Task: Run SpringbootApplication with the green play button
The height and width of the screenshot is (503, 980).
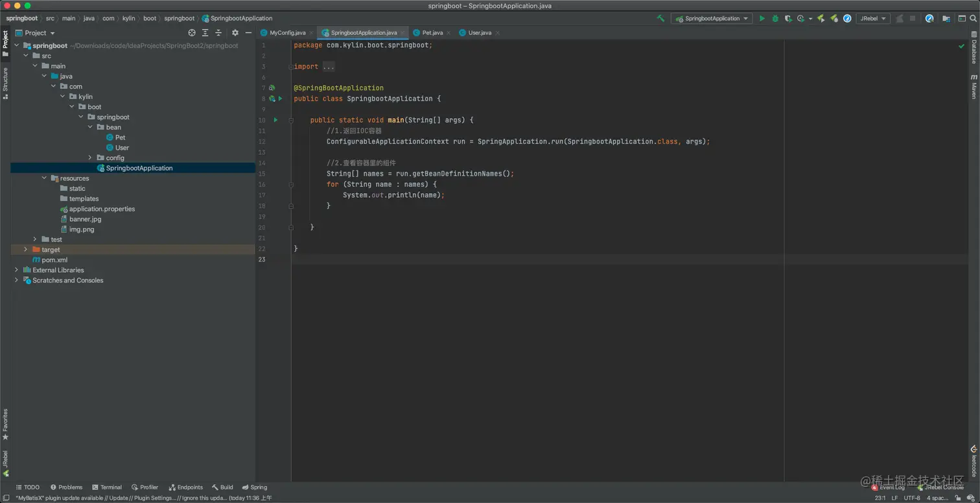Action: [x=762, y=19]
